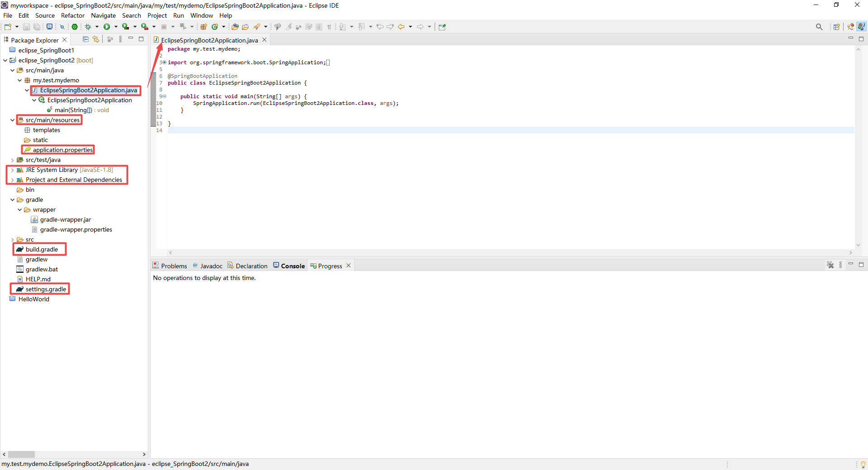Expand the src/test/java folder
This screenshot has width=868, height=470.
12,160
